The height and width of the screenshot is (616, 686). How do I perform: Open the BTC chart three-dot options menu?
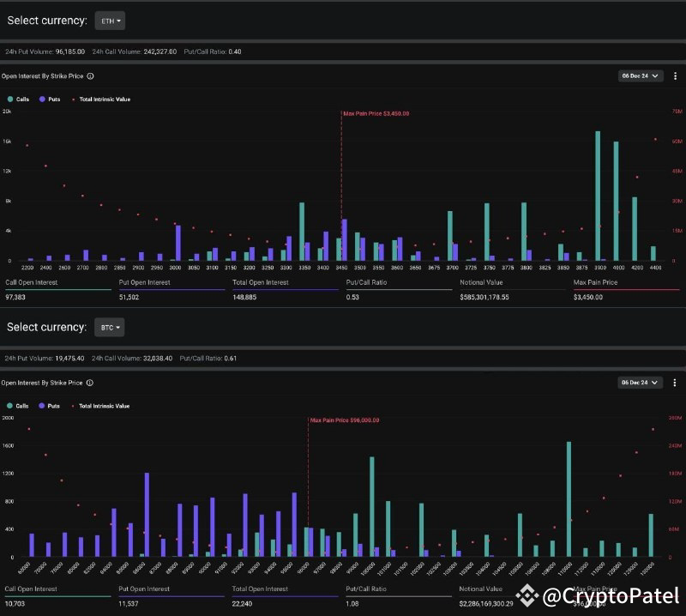[x=675, y=383]
